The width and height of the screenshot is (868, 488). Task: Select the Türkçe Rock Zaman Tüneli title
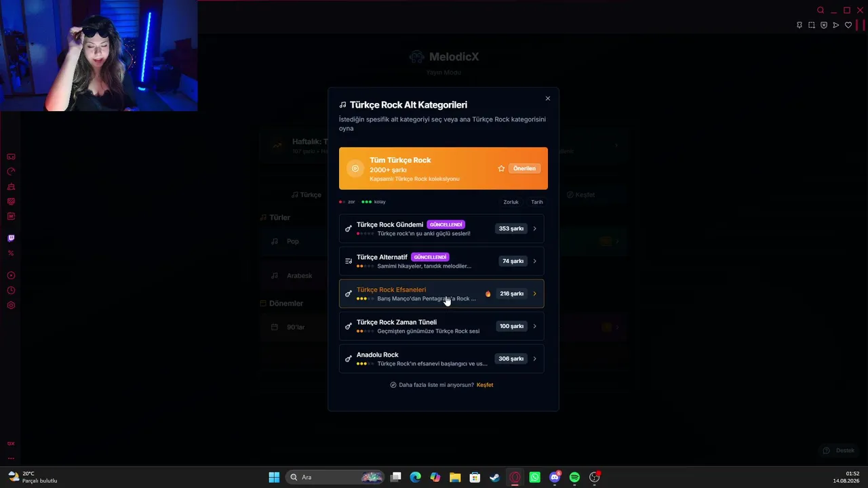click(x=397, y=322)
